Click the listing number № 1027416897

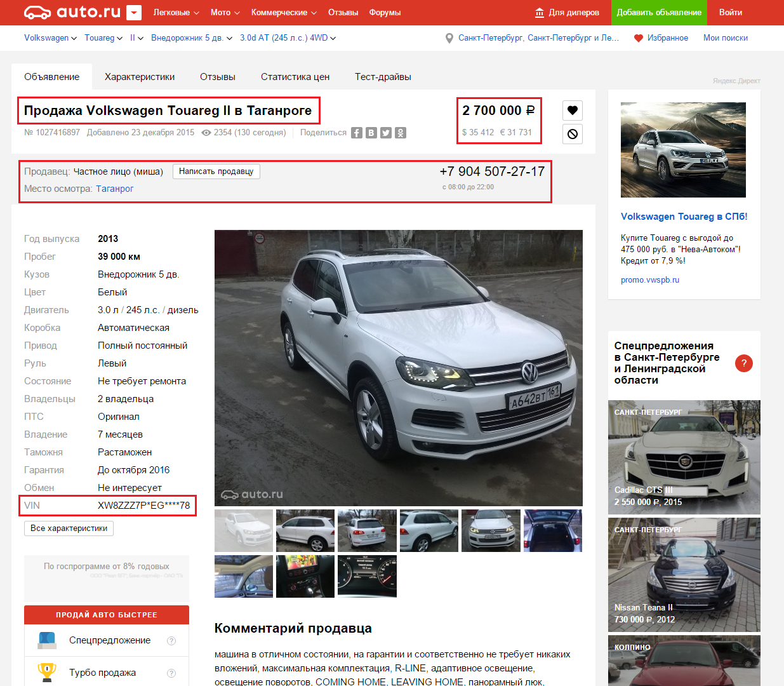[52, 133]
